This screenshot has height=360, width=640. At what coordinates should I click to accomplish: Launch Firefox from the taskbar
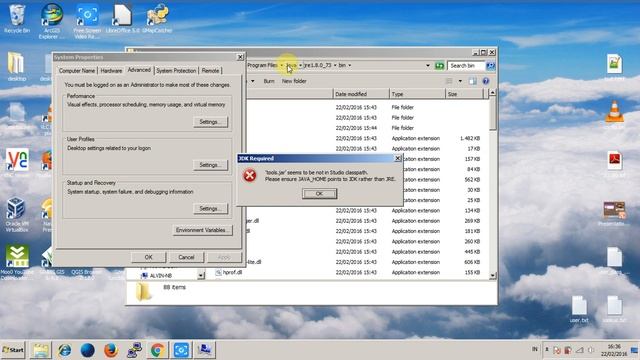pos(111,350)
